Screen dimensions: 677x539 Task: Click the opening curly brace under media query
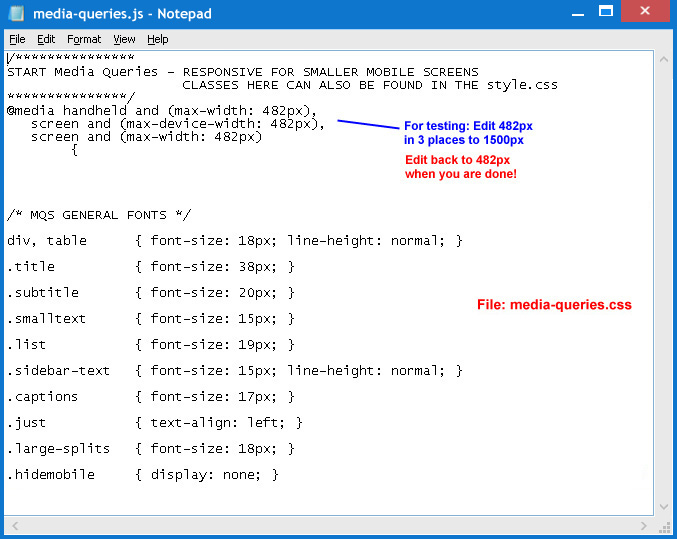tap(75, 150)
